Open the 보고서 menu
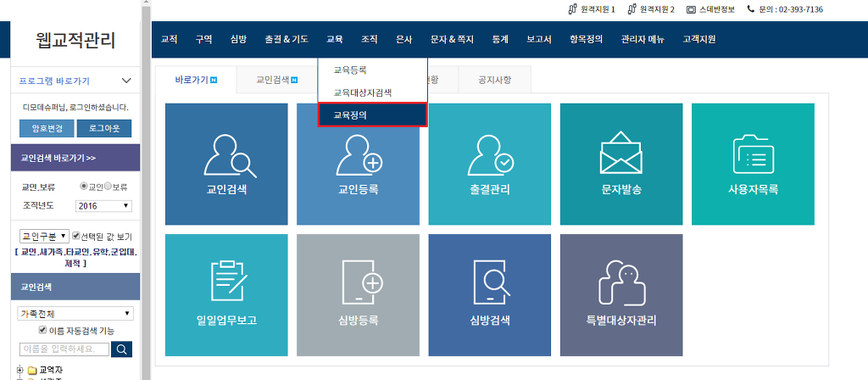 [x=538, y=39]
